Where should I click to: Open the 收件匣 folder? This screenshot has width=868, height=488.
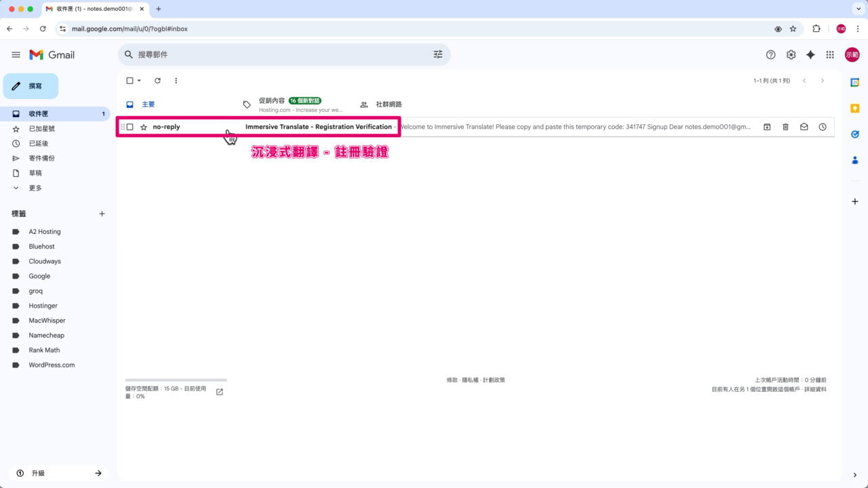pos(55,114)
